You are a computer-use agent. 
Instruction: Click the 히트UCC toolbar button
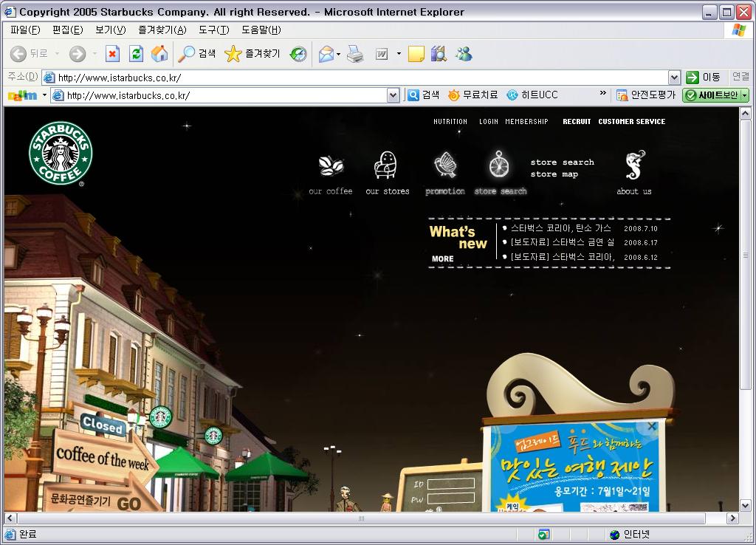pos(532,95)
